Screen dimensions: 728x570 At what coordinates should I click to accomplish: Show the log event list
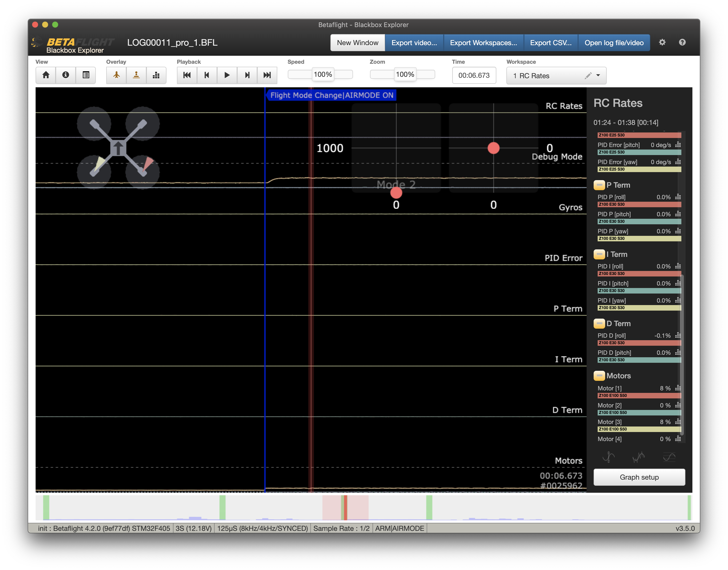[x=85, y=75]
